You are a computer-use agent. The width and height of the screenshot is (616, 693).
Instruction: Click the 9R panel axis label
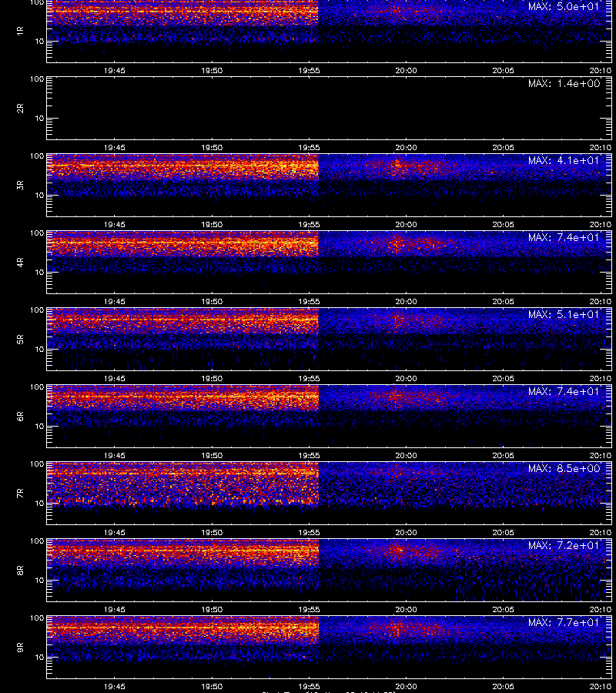tap(20, 648)
